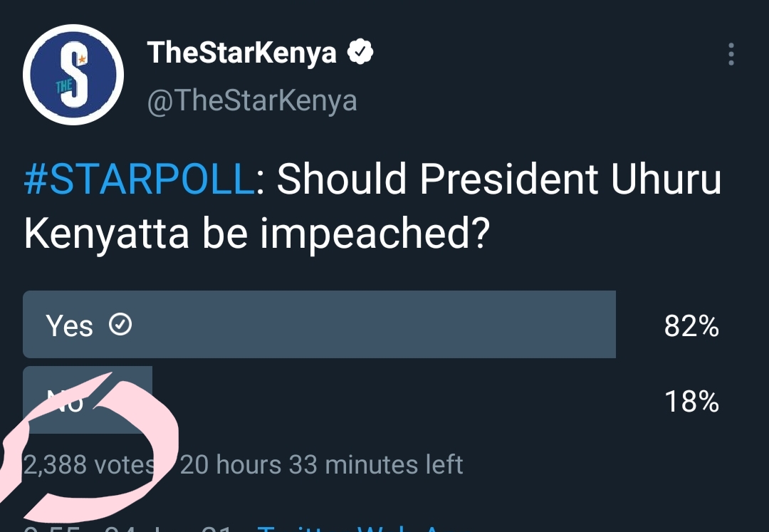Click the 18% poll result
769x532 pixels.
click(x=691, y=402)
